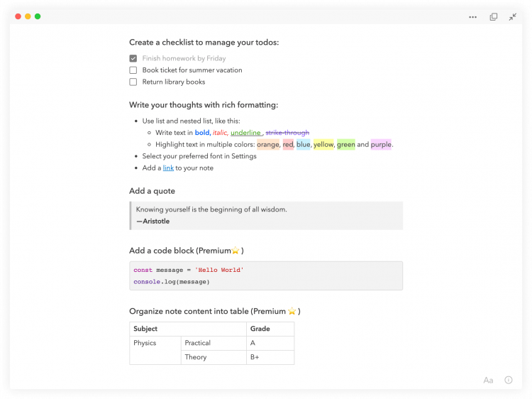Click the B+ cell in the table

tap(270, 357)
